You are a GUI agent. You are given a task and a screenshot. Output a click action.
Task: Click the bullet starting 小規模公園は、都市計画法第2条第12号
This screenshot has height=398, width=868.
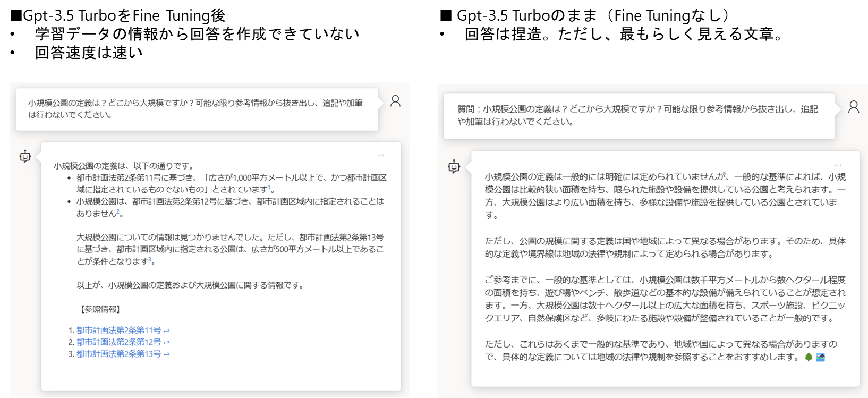click(x=230, y=207)
